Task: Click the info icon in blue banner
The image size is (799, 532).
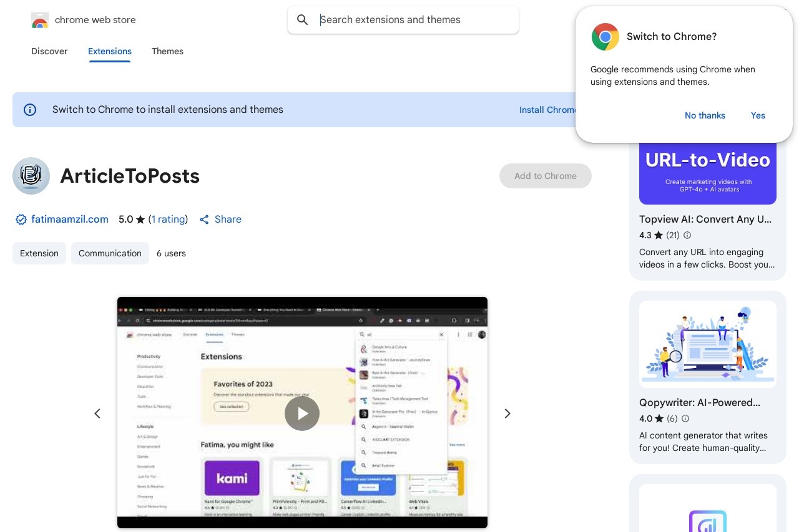Action: (30, 110)
